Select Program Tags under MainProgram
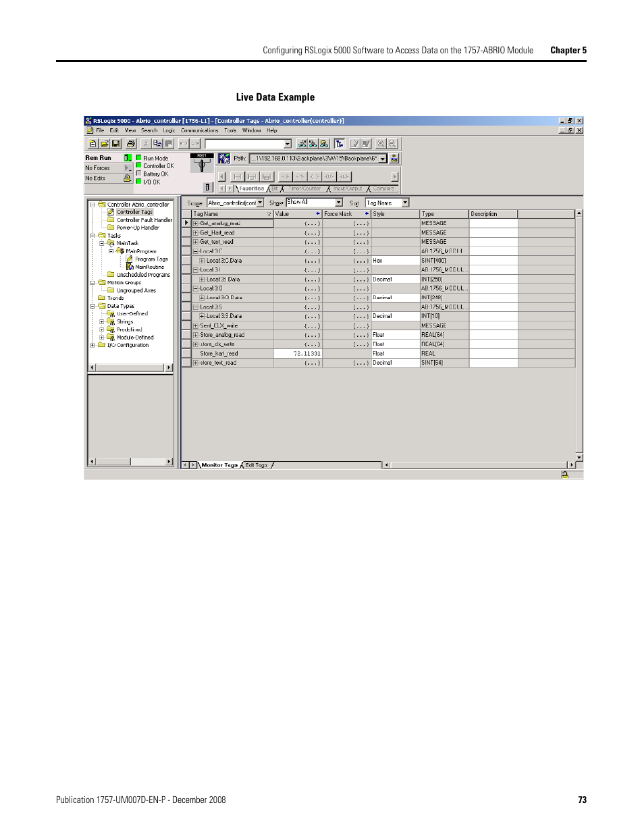 tap(151, 259)
